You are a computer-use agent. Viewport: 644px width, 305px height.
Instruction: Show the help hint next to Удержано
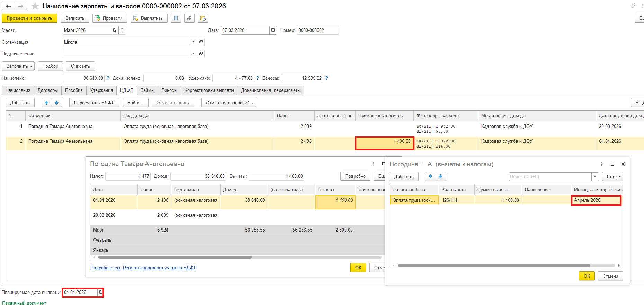click(258, 78)
